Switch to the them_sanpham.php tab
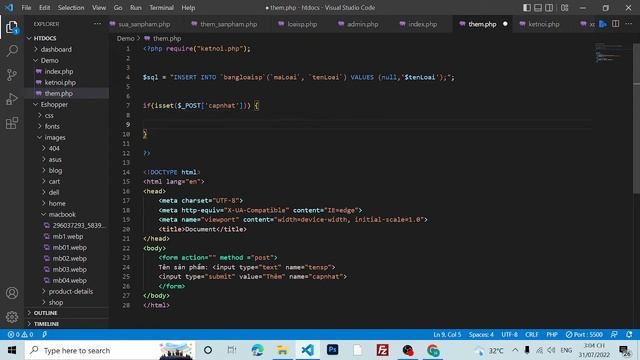 (224, 24)
